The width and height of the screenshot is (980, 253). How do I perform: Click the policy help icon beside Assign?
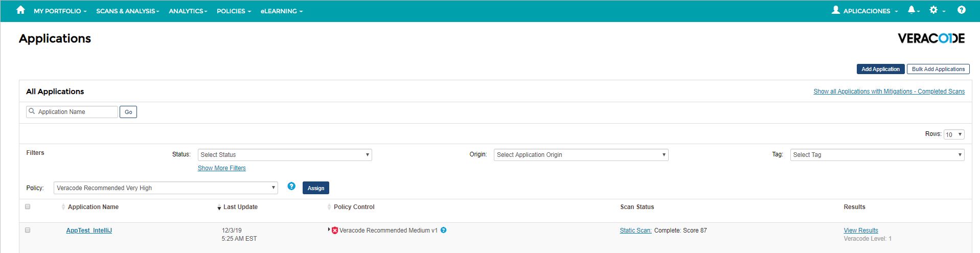point(291,186)
